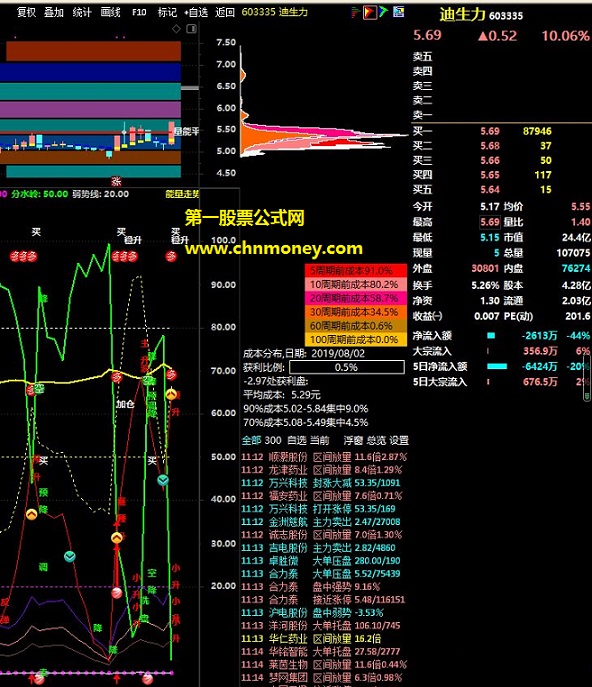Open the 浮窗 floating window option
The image size is (592, 687).
[353, 440]
